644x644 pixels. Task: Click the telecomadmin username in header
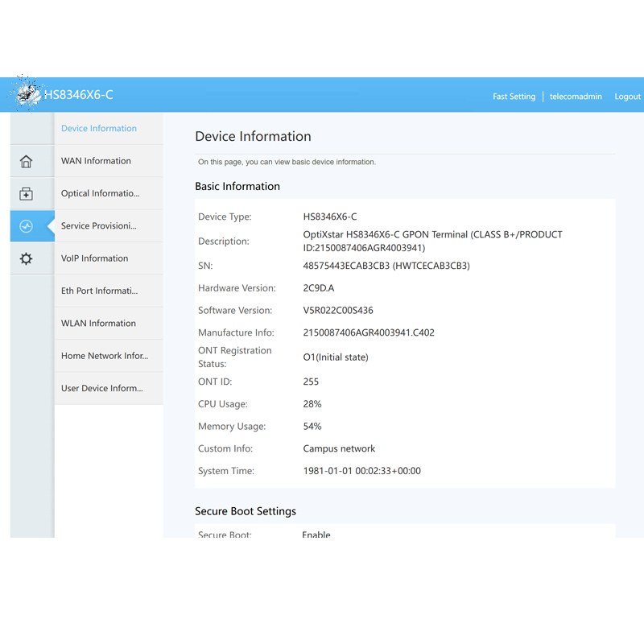[x=576, y=97]
